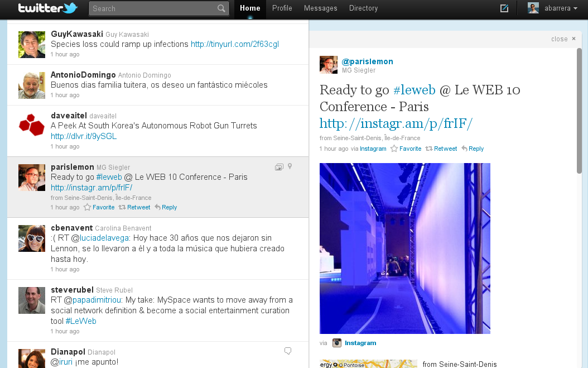
Task: Go to the Home tab
Action: coord(250,8)
